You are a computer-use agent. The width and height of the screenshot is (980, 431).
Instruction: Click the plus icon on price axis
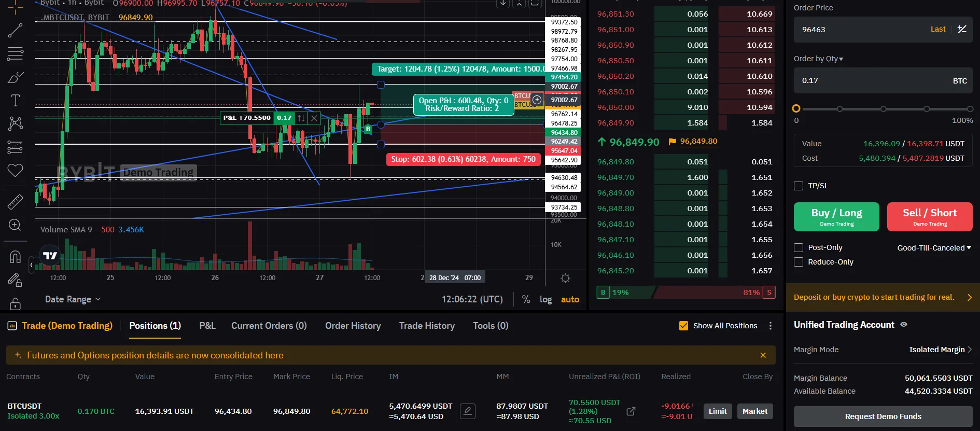[x=537, y=100]
